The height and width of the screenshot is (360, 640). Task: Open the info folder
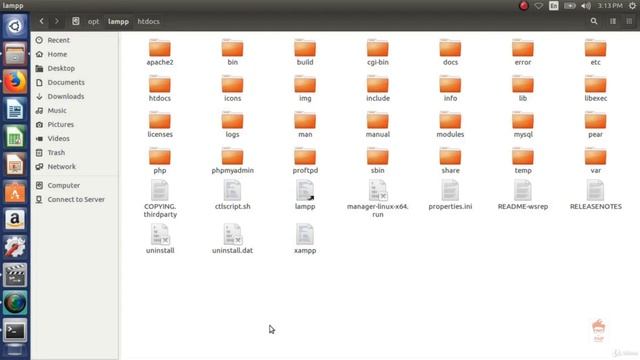point(450,88)
